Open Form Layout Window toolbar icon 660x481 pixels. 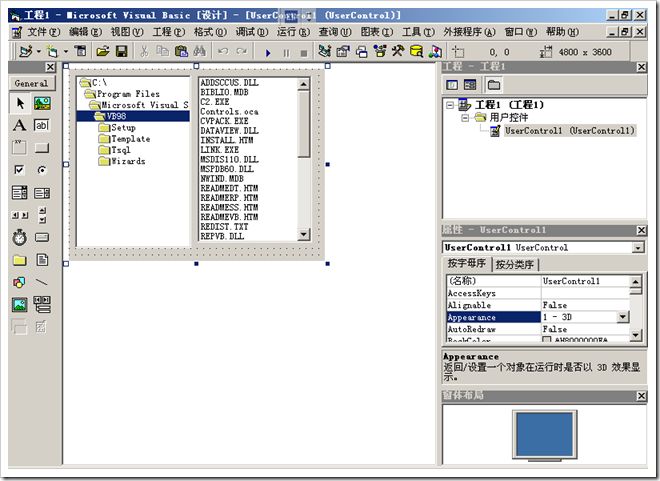pos(362,52)
